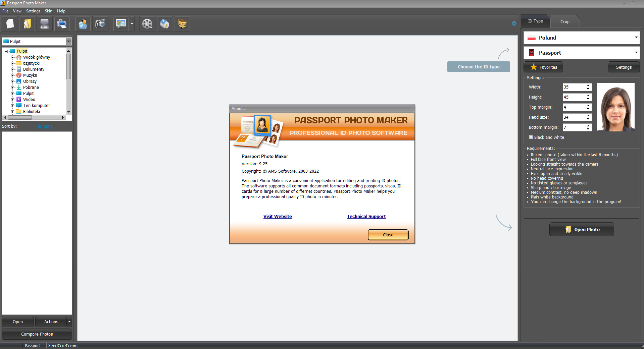Image resolution: width=644 pixels, height=349 pixels.
Task: Click the Print toolbar icon
Action: pos(62,24)
